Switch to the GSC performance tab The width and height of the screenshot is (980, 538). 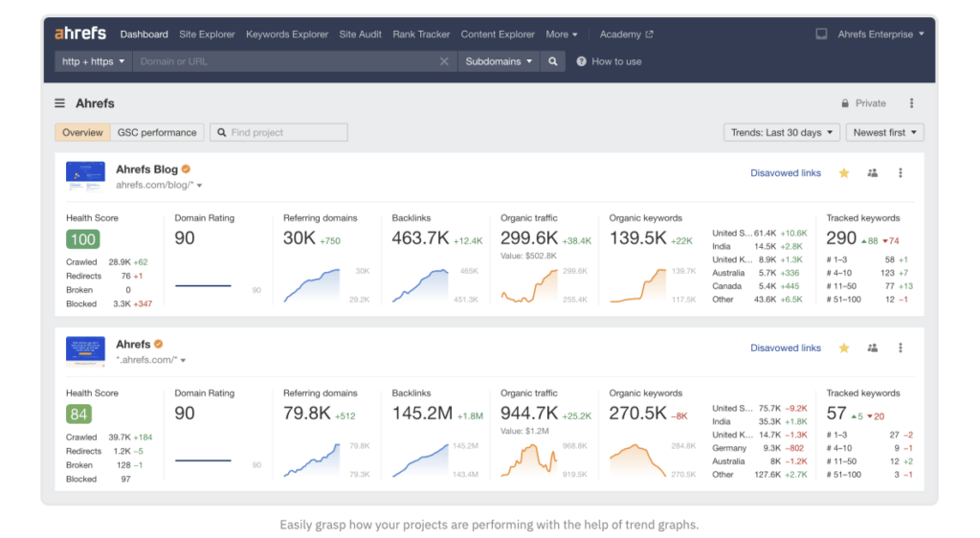pos(157,133)
